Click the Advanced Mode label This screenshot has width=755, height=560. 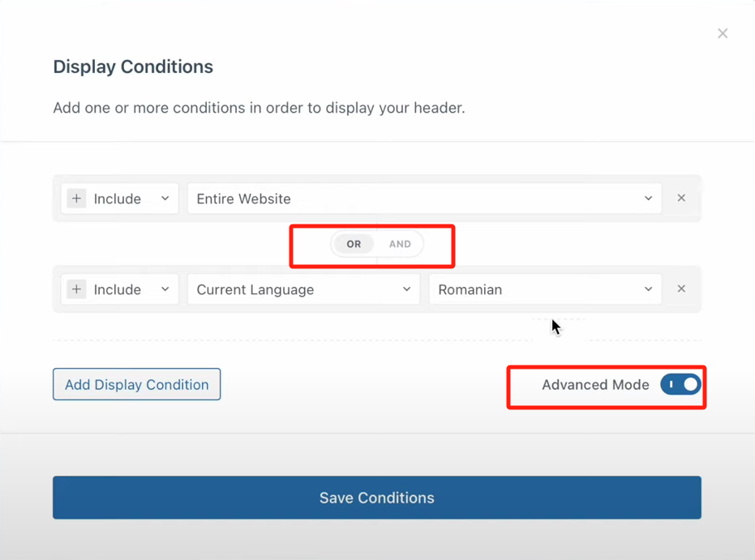tap(595, 385)
